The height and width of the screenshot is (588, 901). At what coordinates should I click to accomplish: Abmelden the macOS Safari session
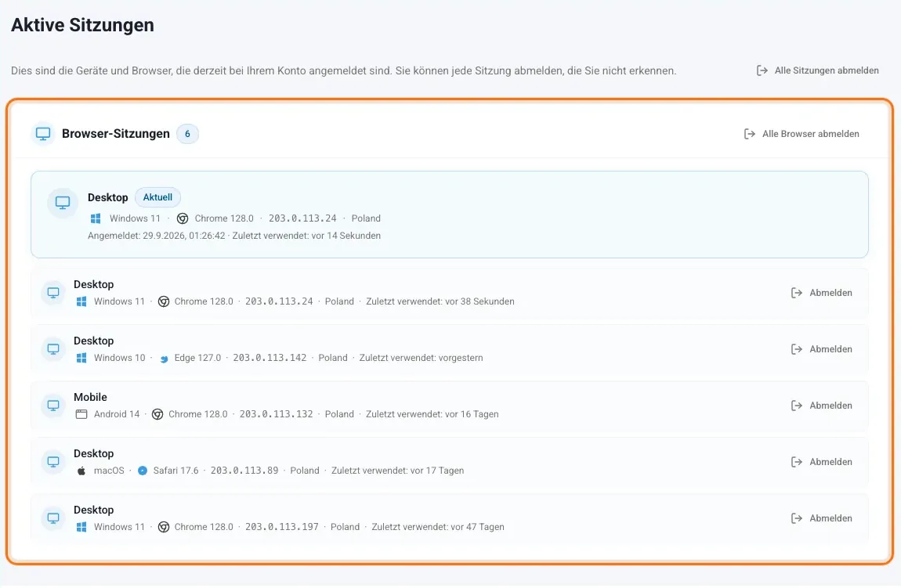[x=821, y=462]
